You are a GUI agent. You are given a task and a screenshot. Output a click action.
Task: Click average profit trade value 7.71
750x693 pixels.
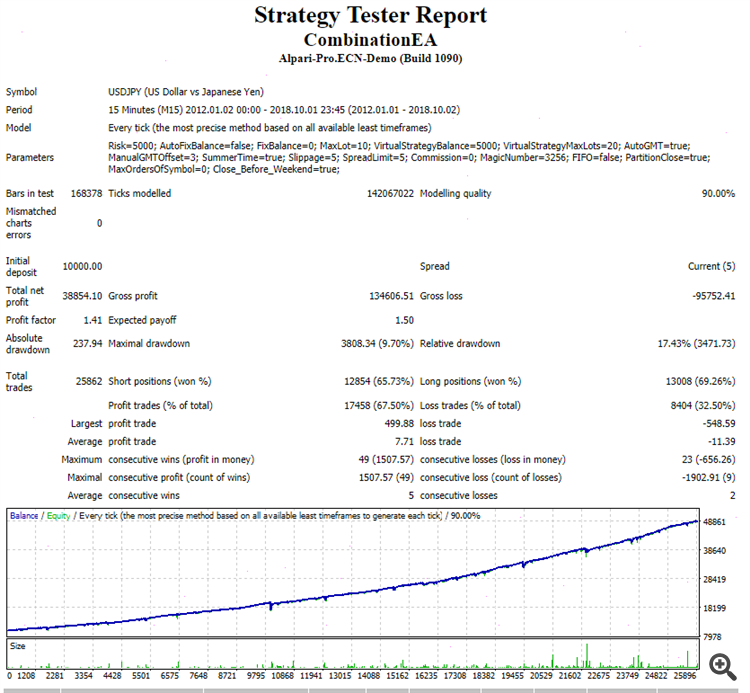coord(404,441)
